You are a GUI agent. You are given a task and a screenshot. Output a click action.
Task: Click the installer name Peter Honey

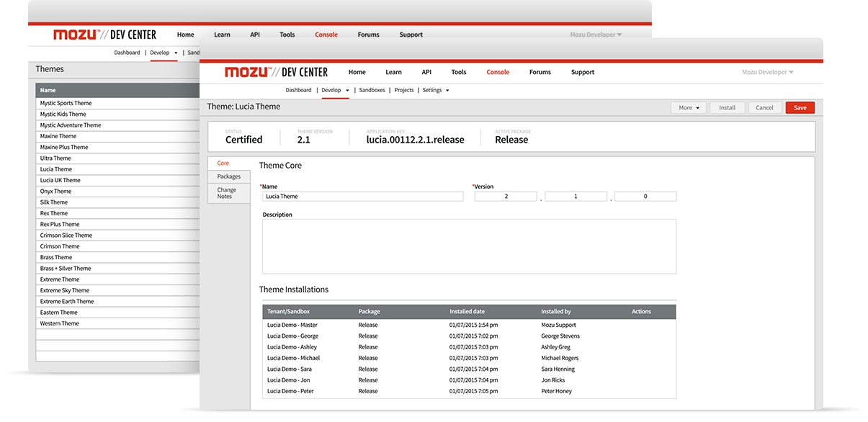[x=557, y=391]
